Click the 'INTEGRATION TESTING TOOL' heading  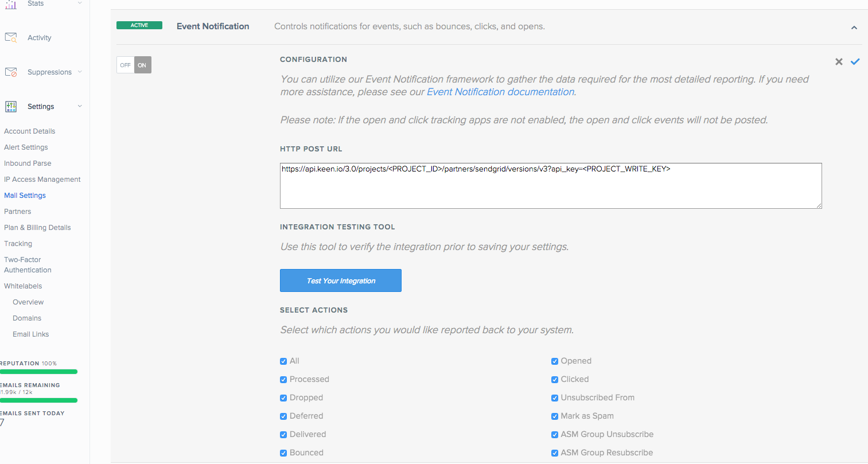coord(337,227)
